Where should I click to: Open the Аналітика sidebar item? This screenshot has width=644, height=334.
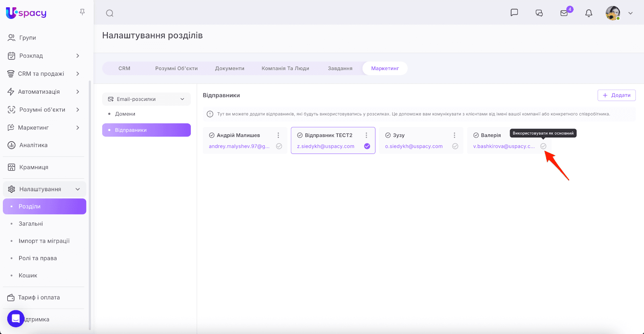coord(33,145)
